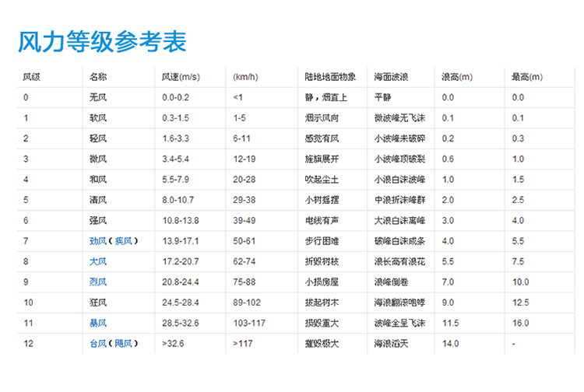Click the 风级 column header
584x392 pixels.
[x=32, y=78]
